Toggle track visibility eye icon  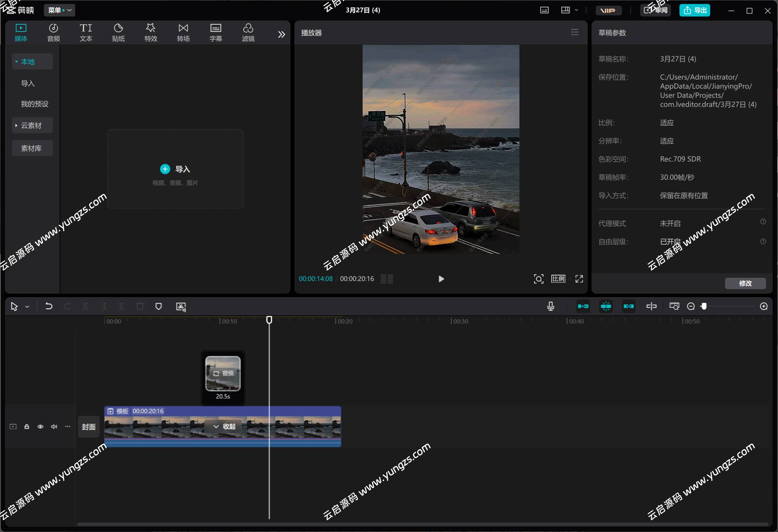point(40,427)
